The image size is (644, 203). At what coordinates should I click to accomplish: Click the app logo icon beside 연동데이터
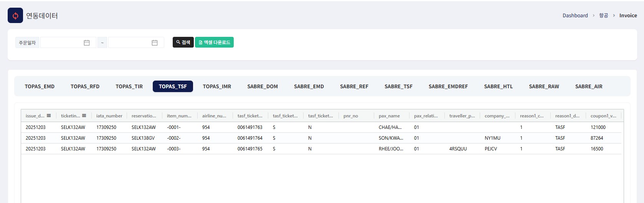click(x=15, y=16)
